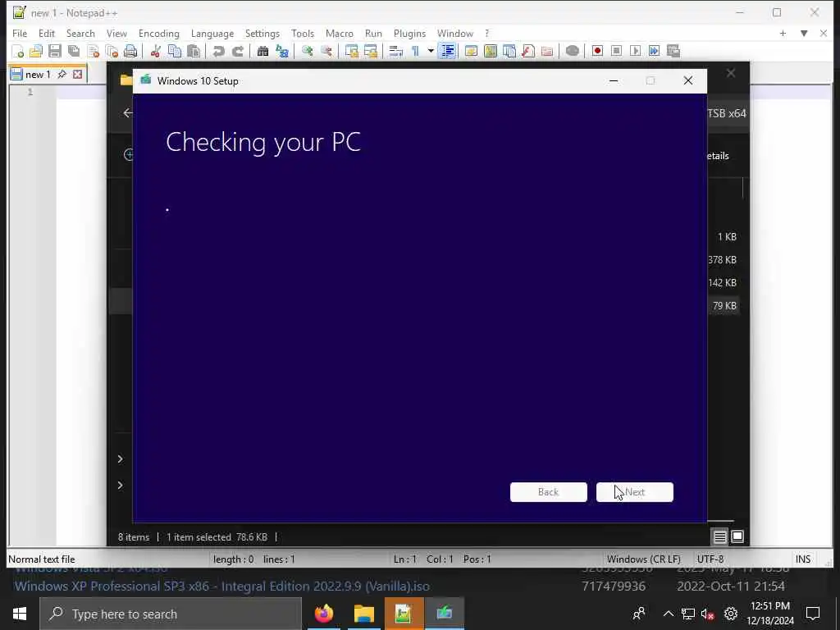
Task: Click the Open file toolbar icon
Action: pyautogui.click(x=36, y=52)
